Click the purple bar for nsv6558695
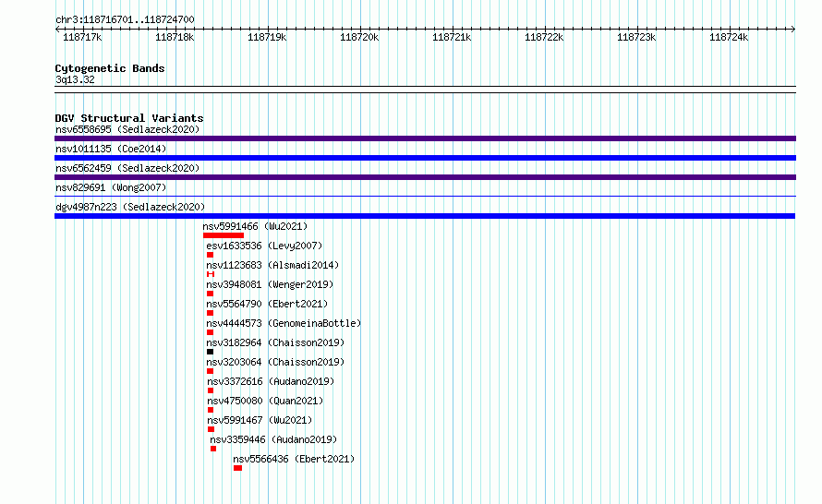822x504 pixels. [425, 138]
